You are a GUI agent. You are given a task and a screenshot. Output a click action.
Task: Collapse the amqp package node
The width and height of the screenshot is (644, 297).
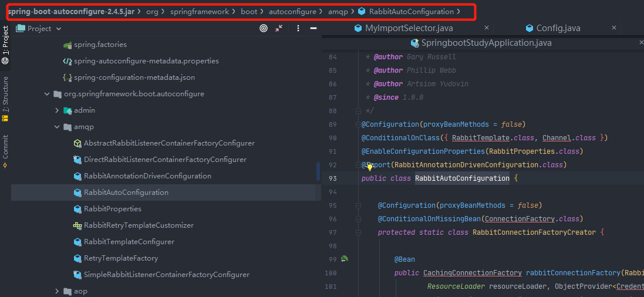[x=57, y=127]
